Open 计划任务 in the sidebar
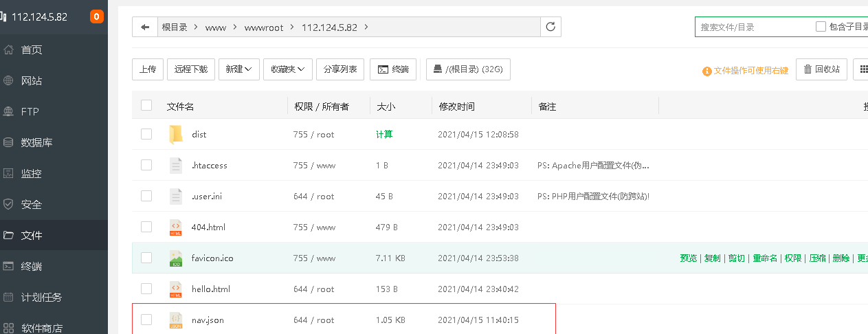Viewport: 868px width, 334px height. pyautogui.click(x=42, y=297)
